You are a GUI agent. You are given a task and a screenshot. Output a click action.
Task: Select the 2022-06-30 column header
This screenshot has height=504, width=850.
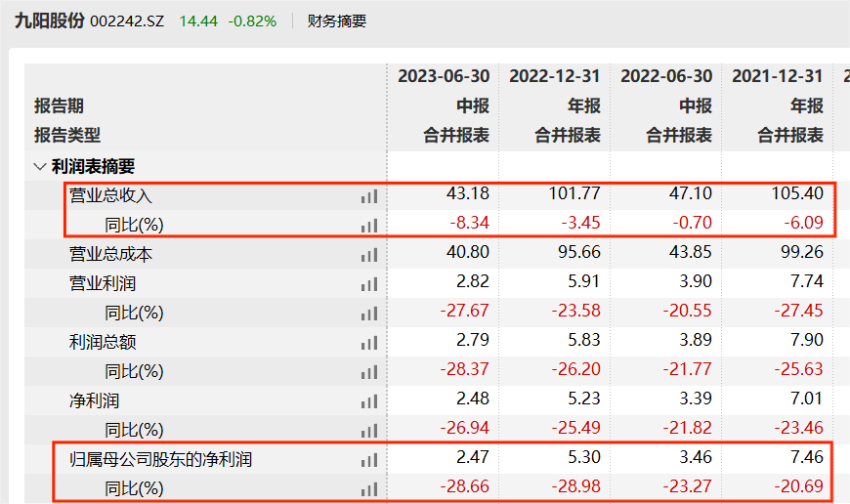coord(666,76)
